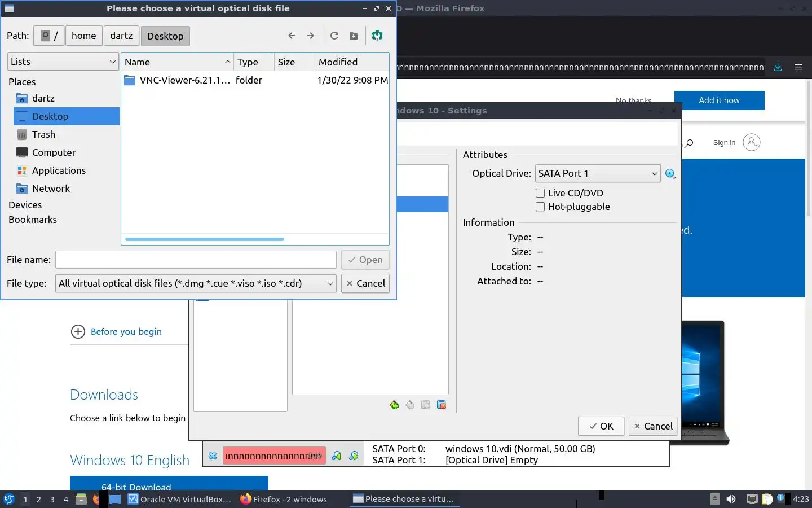The image size is (812, 508).
Task: Select root path segment button
Action: pyautogui.click(x=49, y=36)
